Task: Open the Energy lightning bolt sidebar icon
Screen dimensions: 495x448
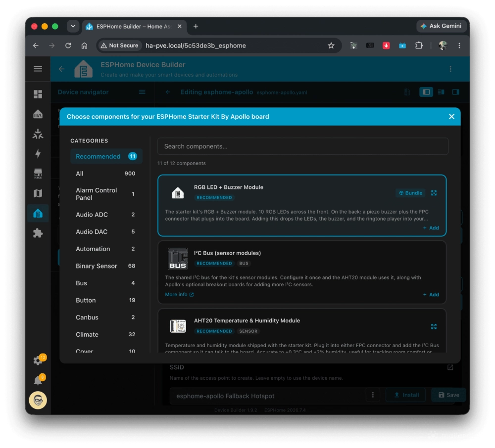Action: pos(38,154)
